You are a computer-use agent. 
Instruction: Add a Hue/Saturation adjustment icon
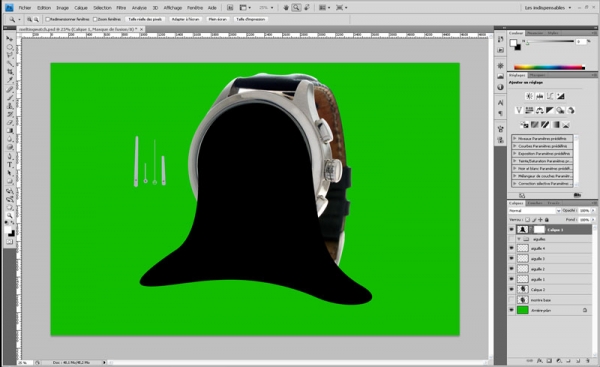[x=529, y=110]
